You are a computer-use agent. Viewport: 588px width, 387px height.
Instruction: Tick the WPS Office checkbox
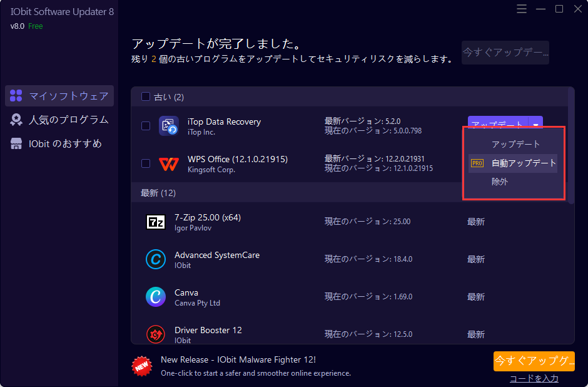[146, 163]
